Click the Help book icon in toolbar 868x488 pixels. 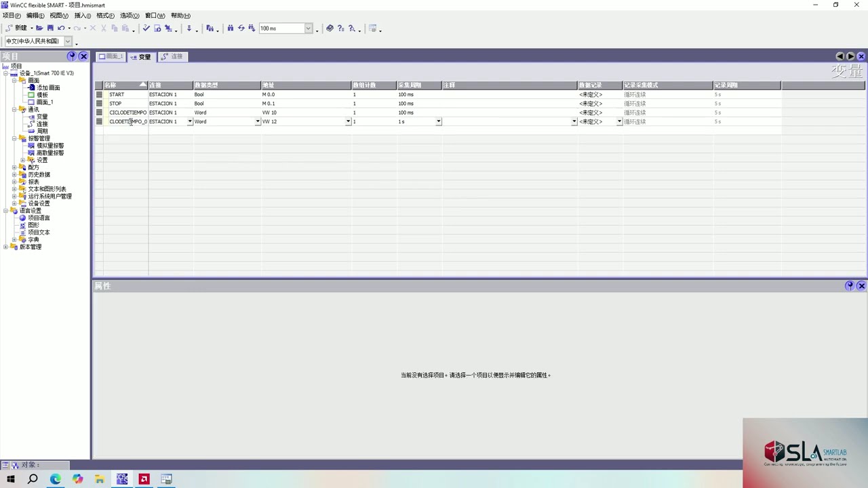[330, 28]
